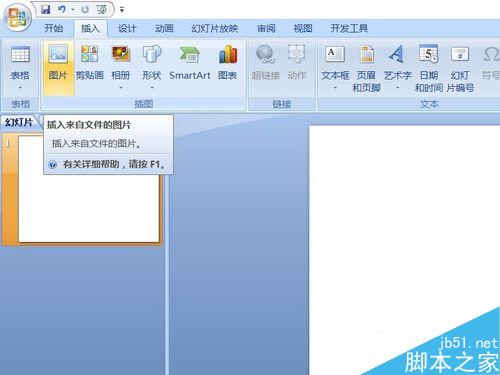
Task: Click the Redo icon in quick access toolbar
Action: (x=85, y=9)
